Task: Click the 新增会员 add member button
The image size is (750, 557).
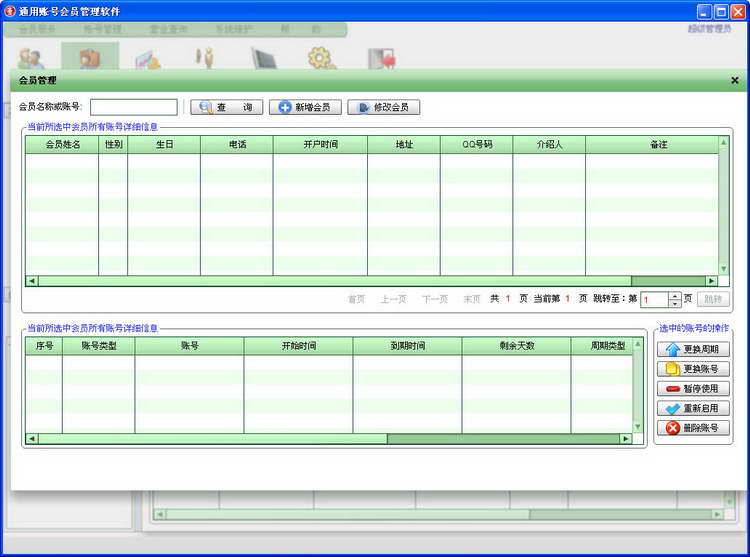Action: click(x=305, y=107)
